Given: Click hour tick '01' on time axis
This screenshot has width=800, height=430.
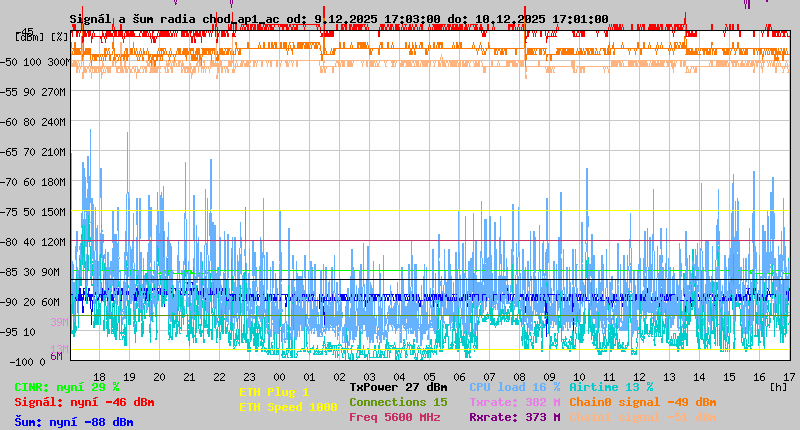Looking at the screenshot, I should click(310, 377).
